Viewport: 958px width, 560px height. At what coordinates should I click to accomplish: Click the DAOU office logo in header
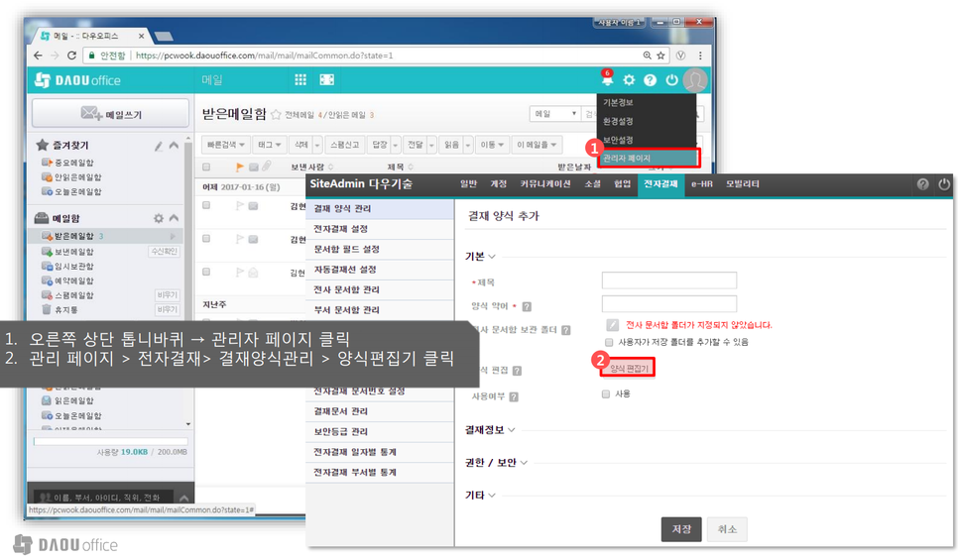77,80
